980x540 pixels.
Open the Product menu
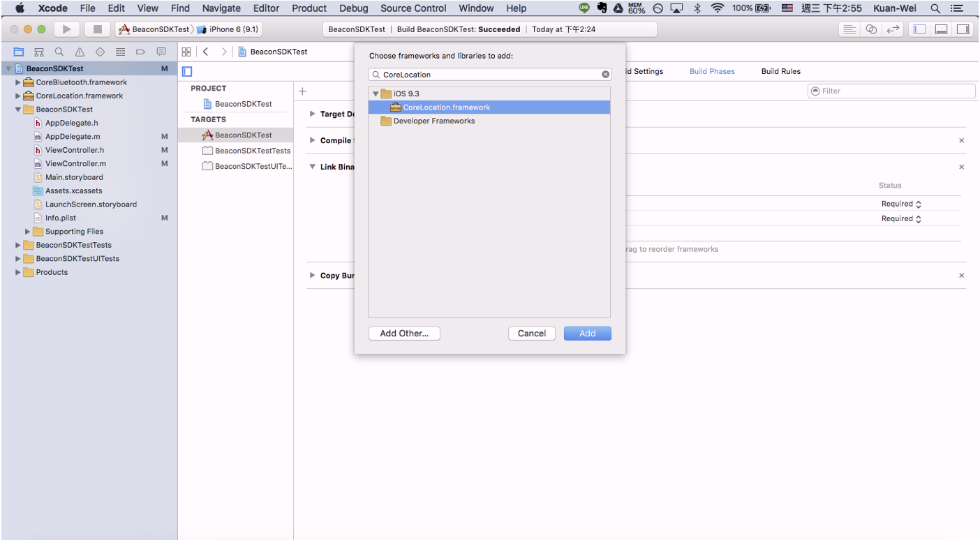click(309, 8)
